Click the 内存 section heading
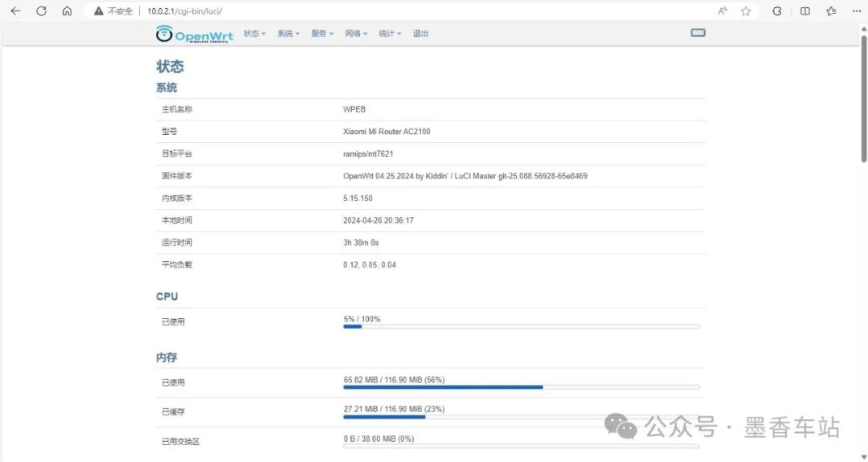The image size is (868, 462). 166,358
